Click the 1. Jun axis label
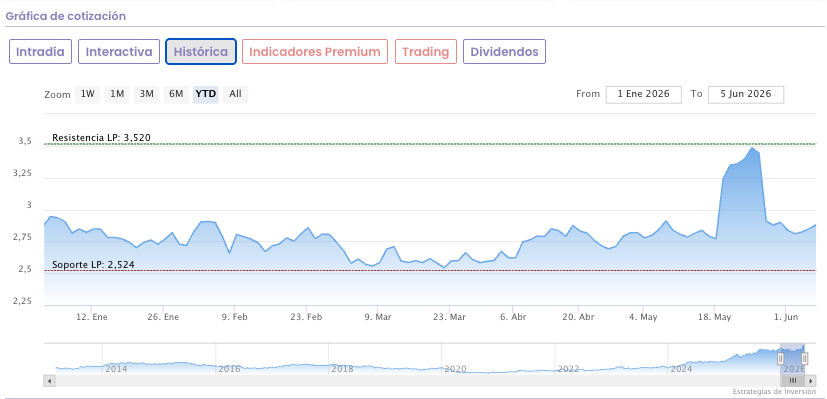This screenshot has width=827, height=399. coord(786,317)
